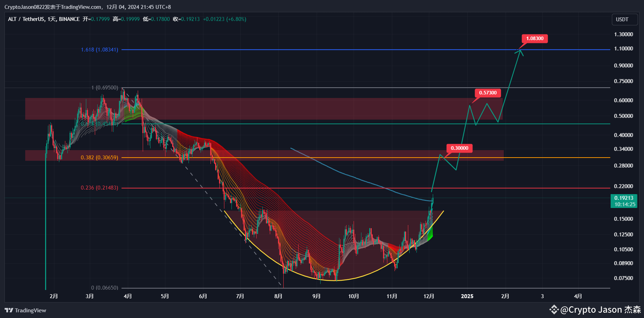Click the 5月 date label on time axis

pyautogui.click(x=165, y=296)
